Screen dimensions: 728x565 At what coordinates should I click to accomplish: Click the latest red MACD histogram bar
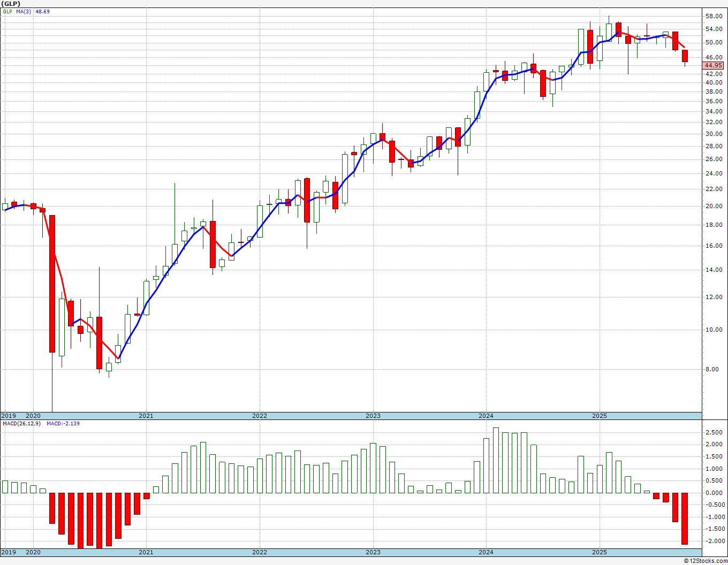point(685,518)
